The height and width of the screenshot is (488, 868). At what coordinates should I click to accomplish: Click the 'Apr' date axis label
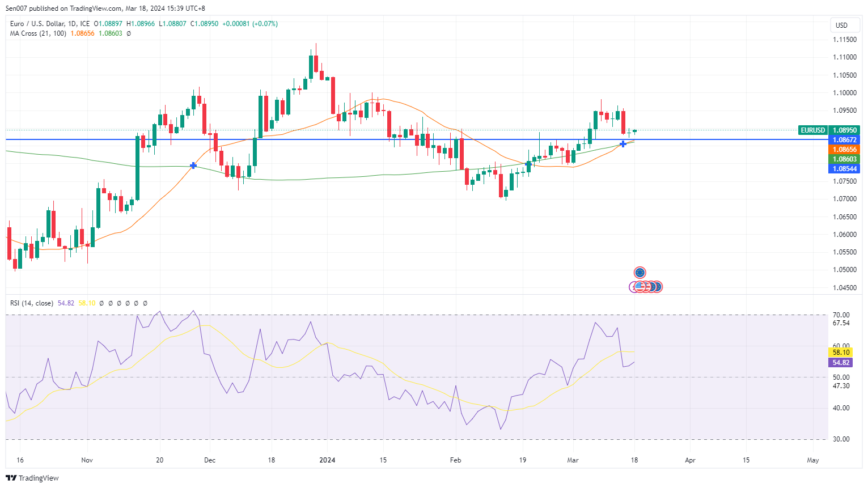[x=690, y=460]
